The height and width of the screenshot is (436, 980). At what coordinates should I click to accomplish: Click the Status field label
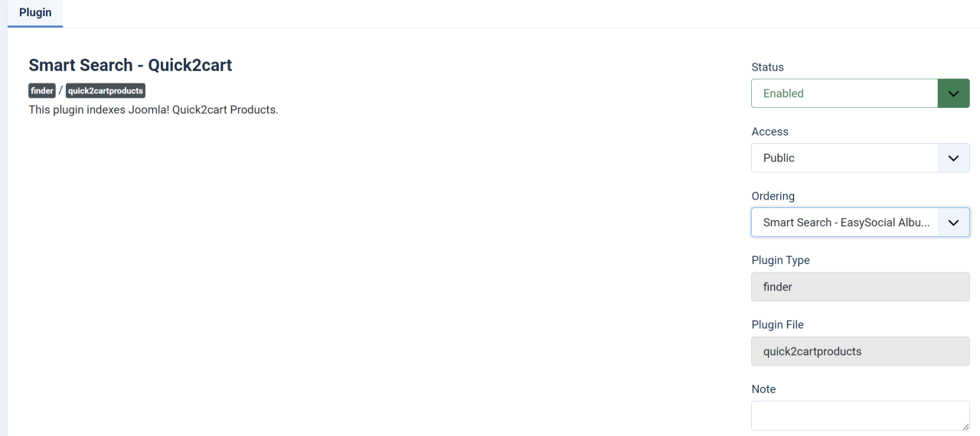768,67
